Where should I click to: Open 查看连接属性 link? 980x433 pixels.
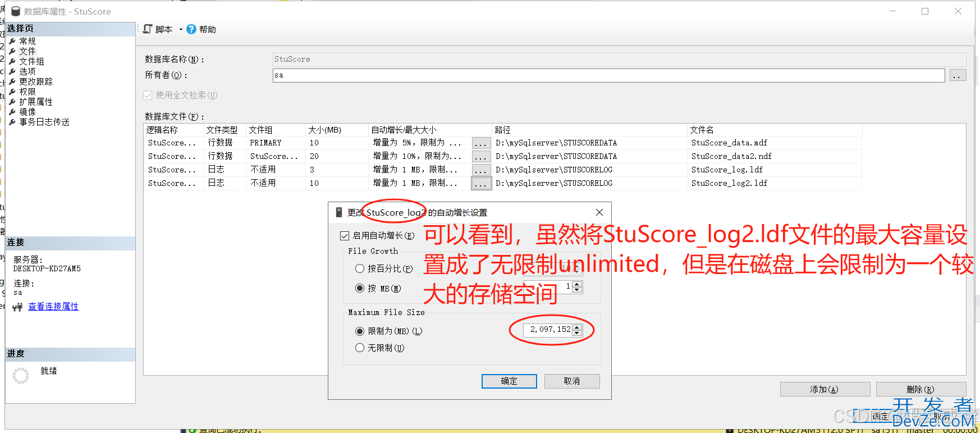[53, 306]
